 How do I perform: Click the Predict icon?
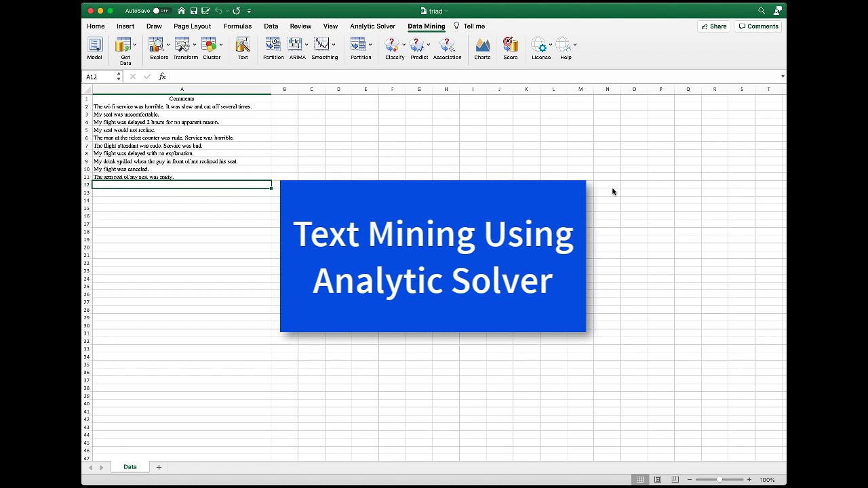pos(417,45)
